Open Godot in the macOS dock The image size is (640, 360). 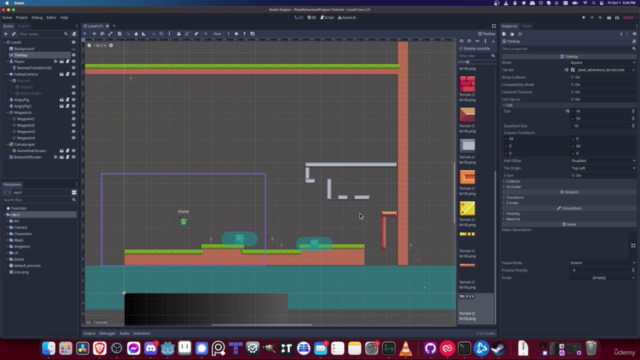coord(167,348)
